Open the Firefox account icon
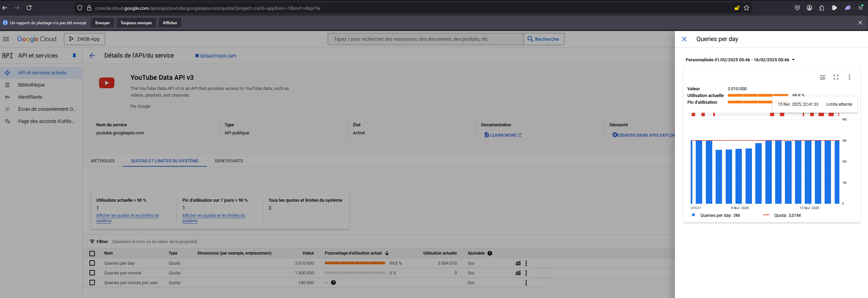The image size is (868, 298). tap(809, 8)
